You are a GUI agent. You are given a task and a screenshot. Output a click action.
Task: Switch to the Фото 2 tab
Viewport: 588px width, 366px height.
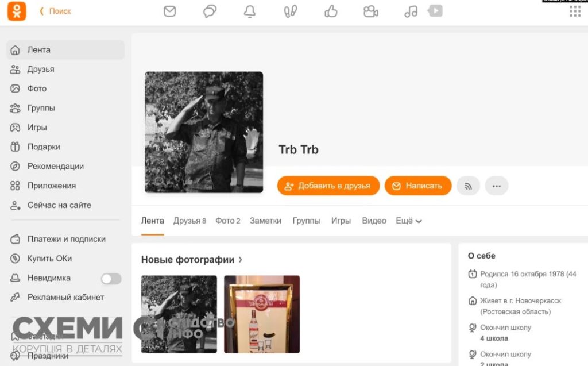click(x=227, y=221)
